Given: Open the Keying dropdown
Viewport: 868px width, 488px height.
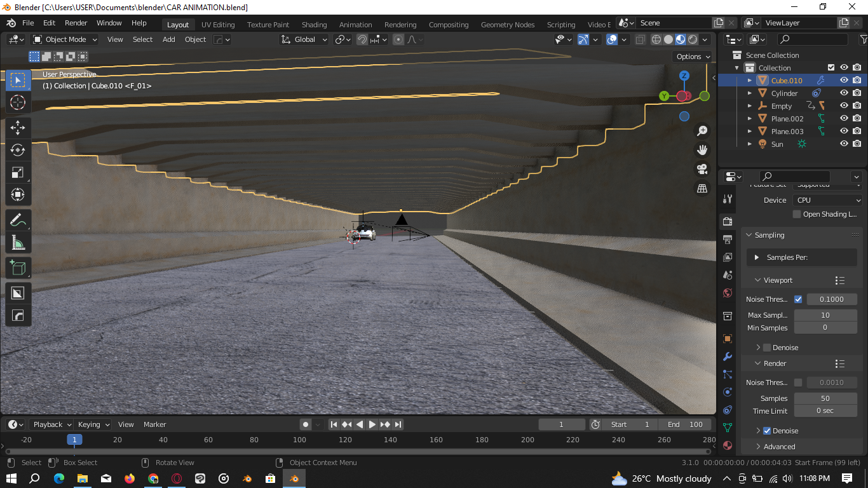Looking at the screenshot, I should pos(93,424).
